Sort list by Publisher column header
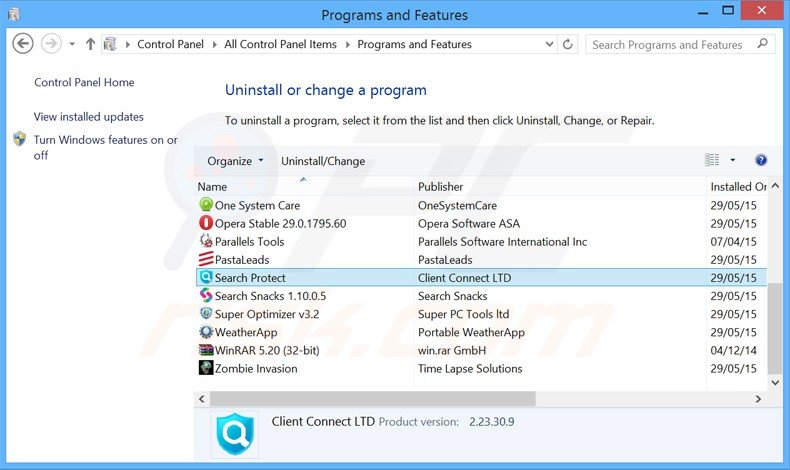The width and height of the screenshot is (790, 470). pos(440,186)
